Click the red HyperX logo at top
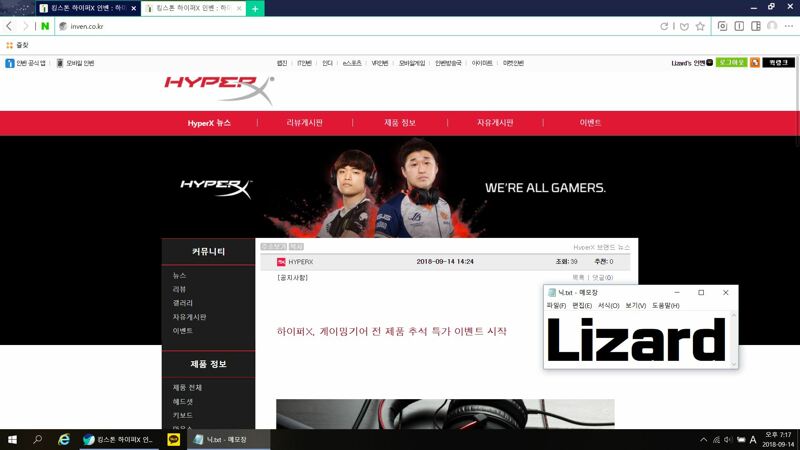 pos(219,90)
